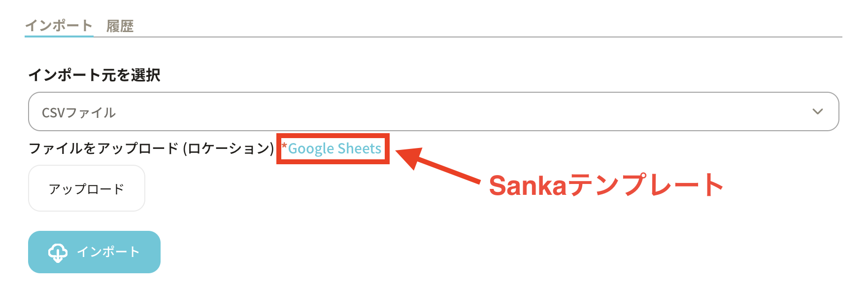Click the chevron arrow in the CSVファイル dropdown
This screenshot has width=868, height=292.
click(x=817, y=111)
